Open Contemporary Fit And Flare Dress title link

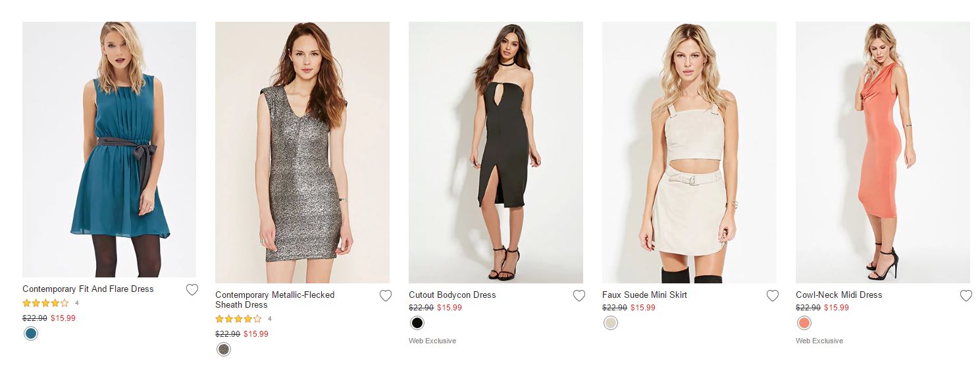pyautogui.click(x=88, y=289)
